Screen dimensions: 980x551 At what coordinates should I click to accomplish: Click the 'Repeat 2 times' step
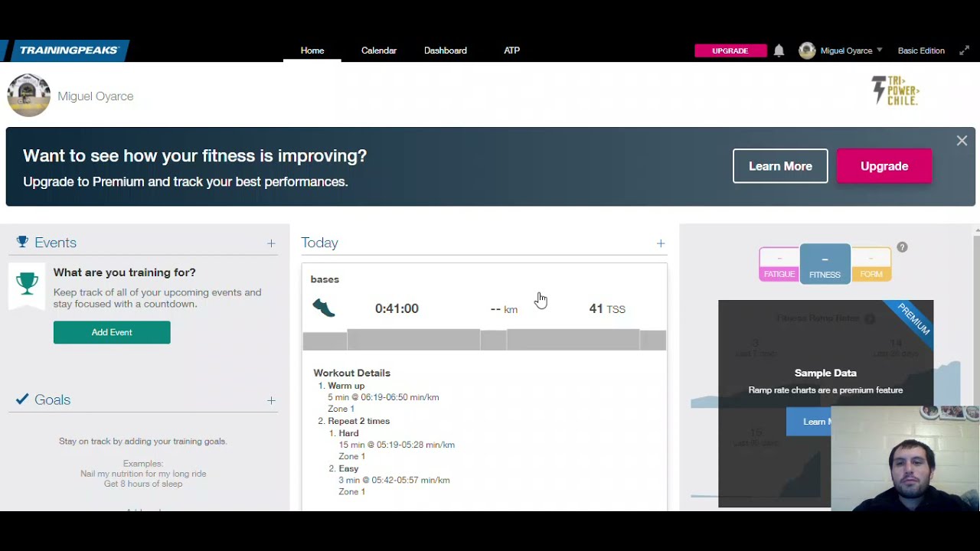pos(358,421)
